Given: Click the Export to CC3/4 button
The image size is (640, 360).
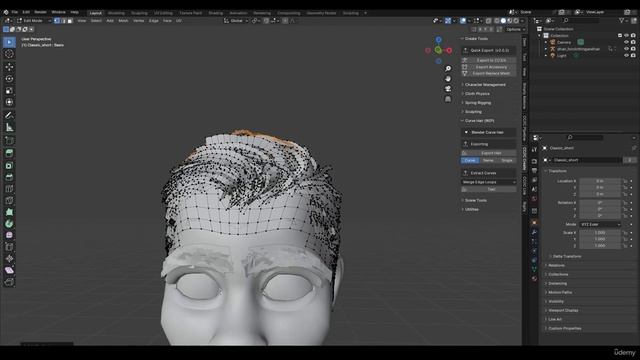Looking at the screenshot, I should point(489,60).
